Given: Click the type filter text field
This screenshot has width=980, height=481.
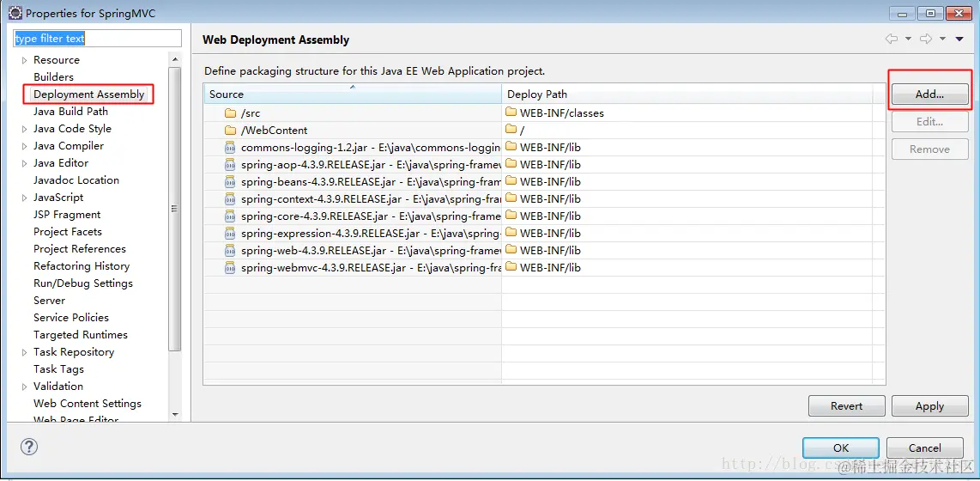Looking at the screenshot, I should pos(98,39).
